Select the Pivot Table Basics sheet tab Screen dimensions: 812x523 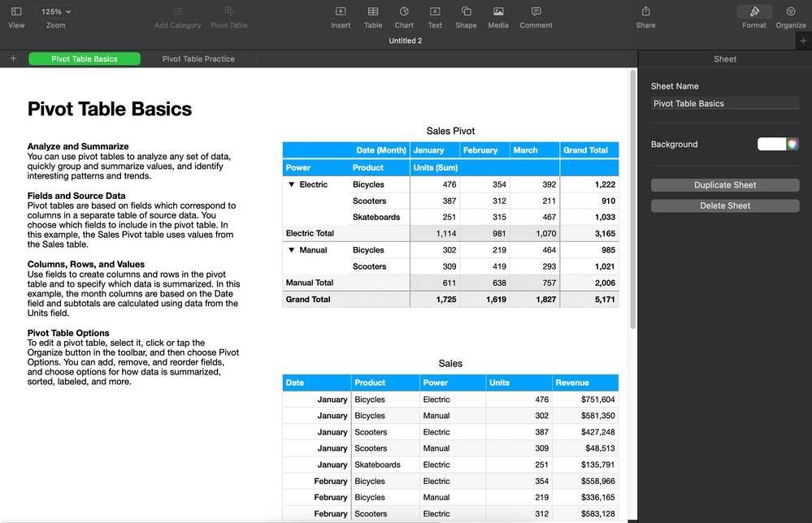[x=85, y=59]
